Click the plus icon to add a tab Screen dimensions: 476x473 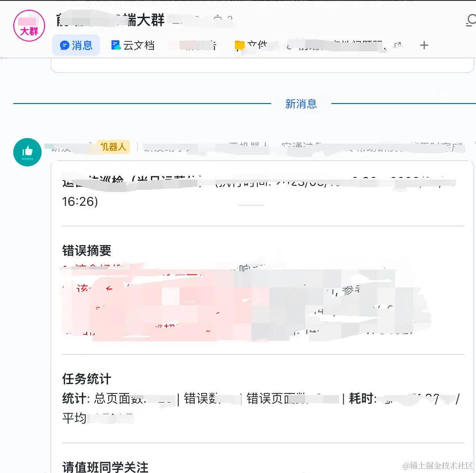click(423, 45)
